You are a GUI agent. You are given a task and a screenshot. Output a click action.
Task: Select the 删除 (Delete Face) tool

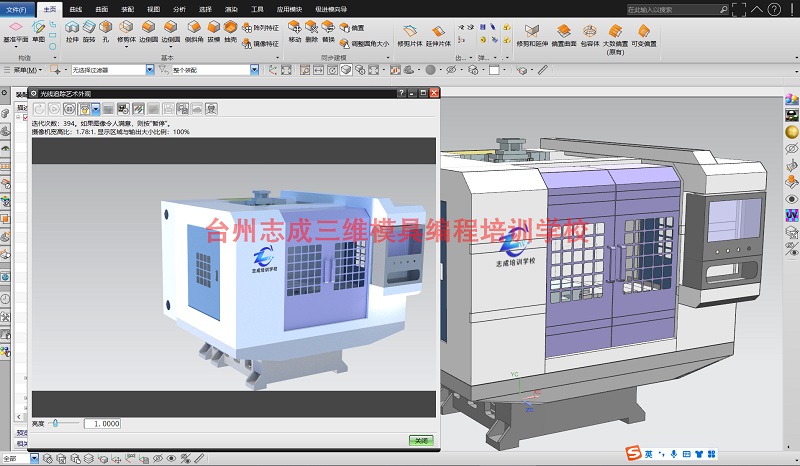311,31
